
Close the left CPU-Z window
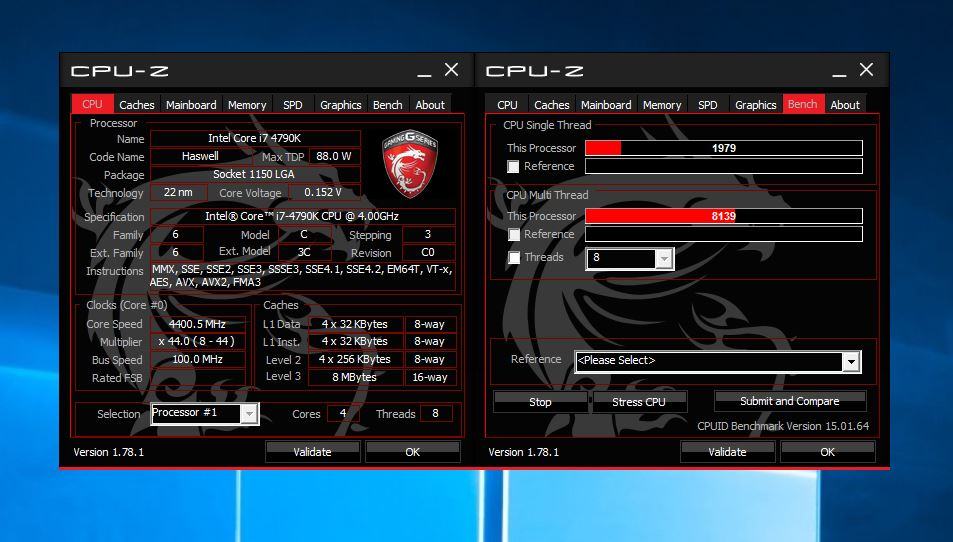pos(452,70)
